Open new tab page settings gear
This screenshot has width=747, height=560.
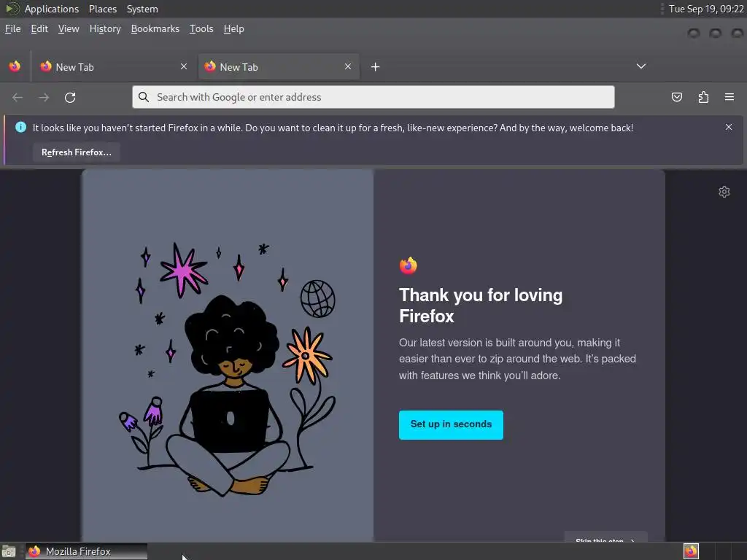point(724,192)
